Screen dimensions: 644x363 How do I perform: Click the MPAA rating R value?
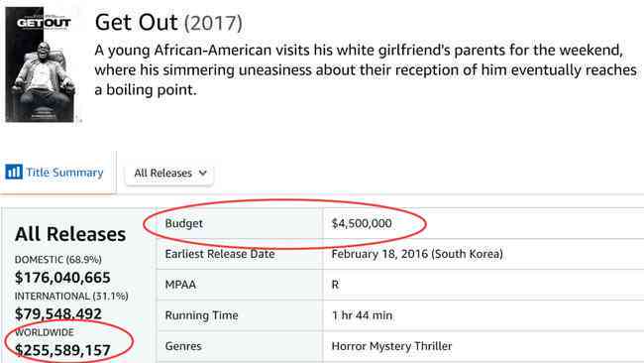[335, 285]
